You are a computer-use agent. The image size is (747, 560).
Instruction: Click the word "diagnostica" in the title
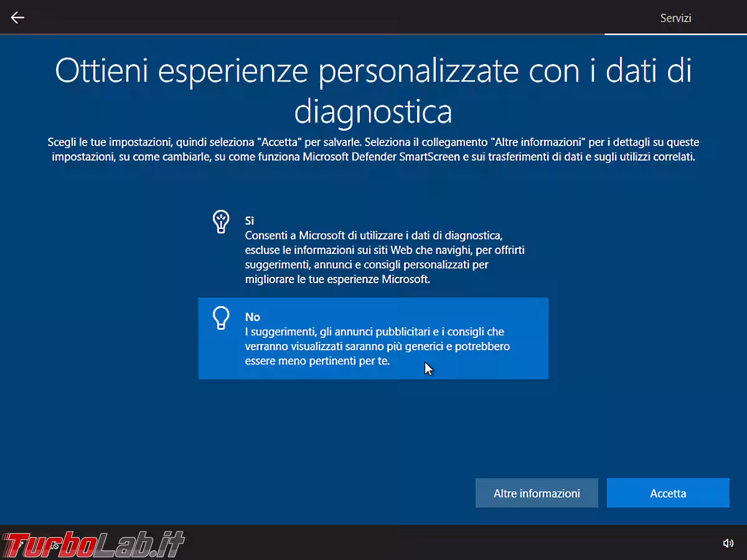tap(373, 113)
